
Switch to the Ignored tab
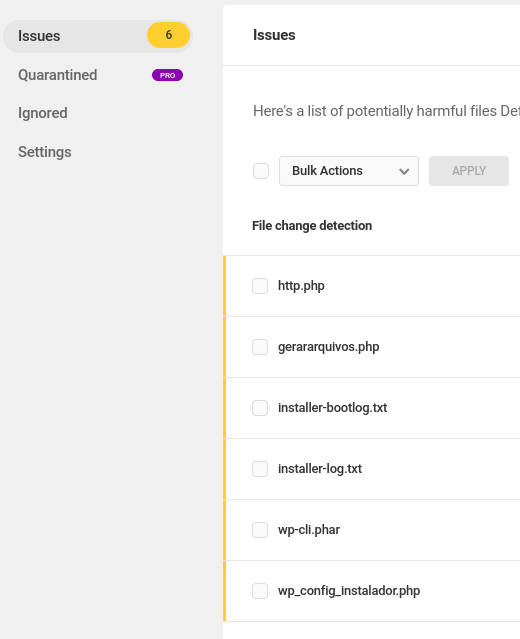click(x=43, y=113)
